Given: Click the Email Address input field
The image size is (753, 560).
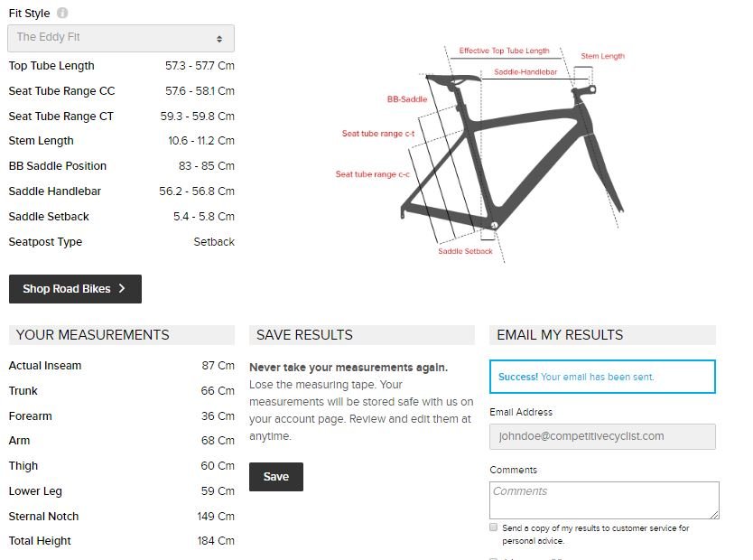Looking at the screenshot, I should click(602, 436).
